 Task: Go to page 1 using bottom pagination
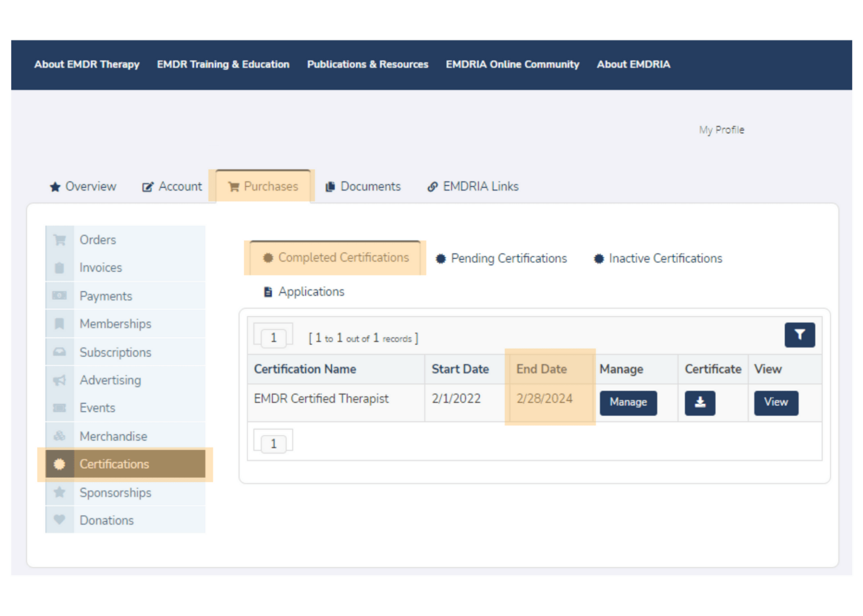pos(274,444)
